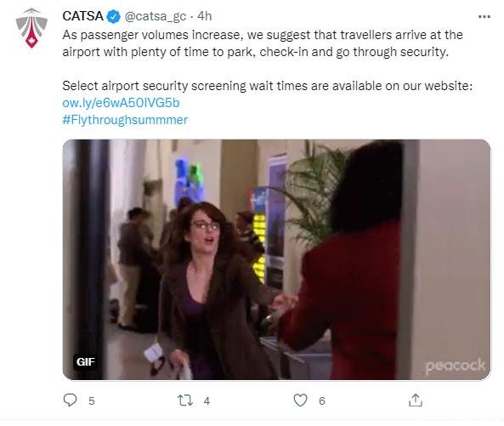Image resolution: width=504 pixels, height=426 pixels.
Task: Click the retweet arrows icon
Action: pos(185,400)
